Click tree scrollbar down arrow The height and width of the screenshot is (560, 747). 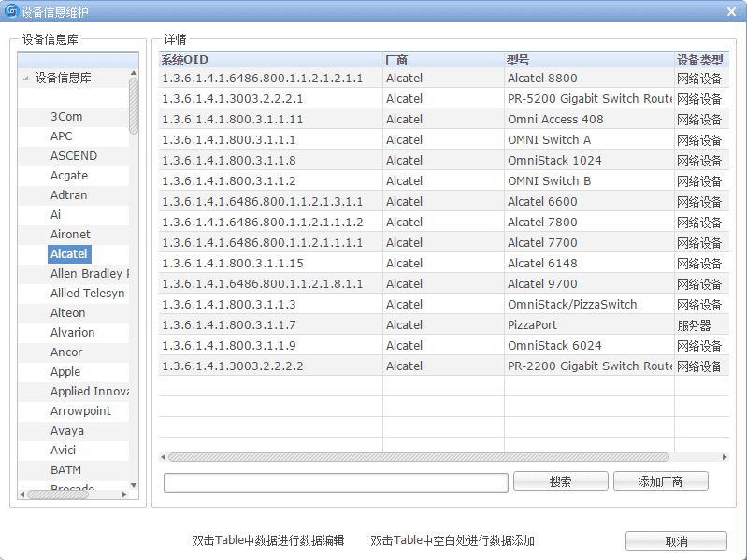pyautogui.click(x=134, y=485)
